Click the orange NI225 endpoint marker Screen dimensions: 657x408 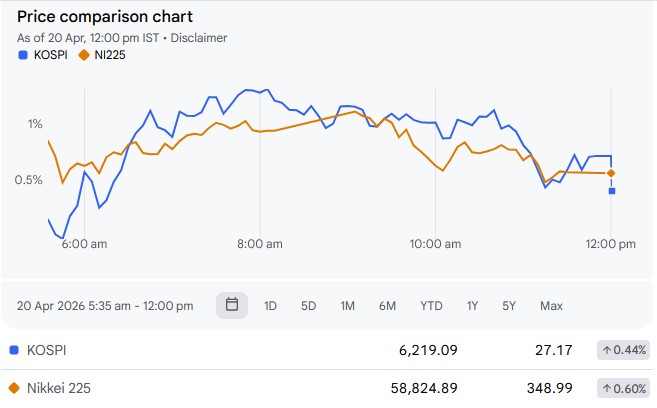tap(611, 174)
